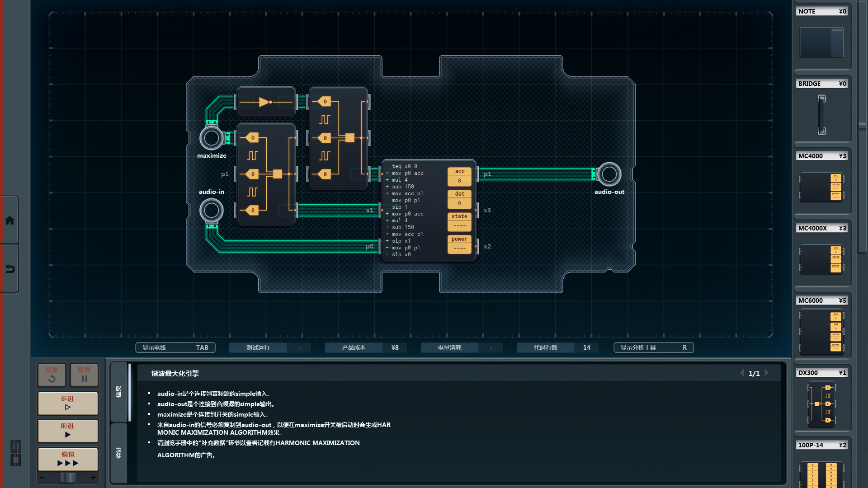
Task: Toggle wire display with 显示电线 button
Action: [x=175, y=347]
